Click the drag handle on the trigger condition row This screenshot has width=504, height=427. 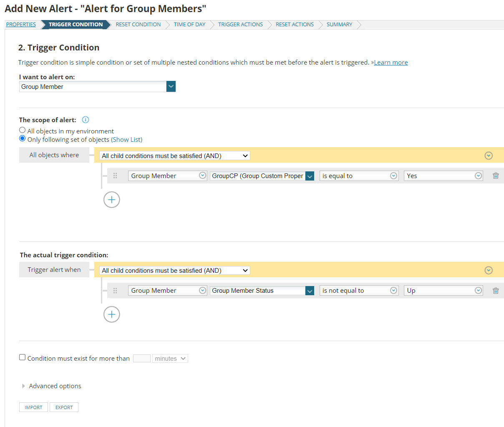[x=115, y=290]
